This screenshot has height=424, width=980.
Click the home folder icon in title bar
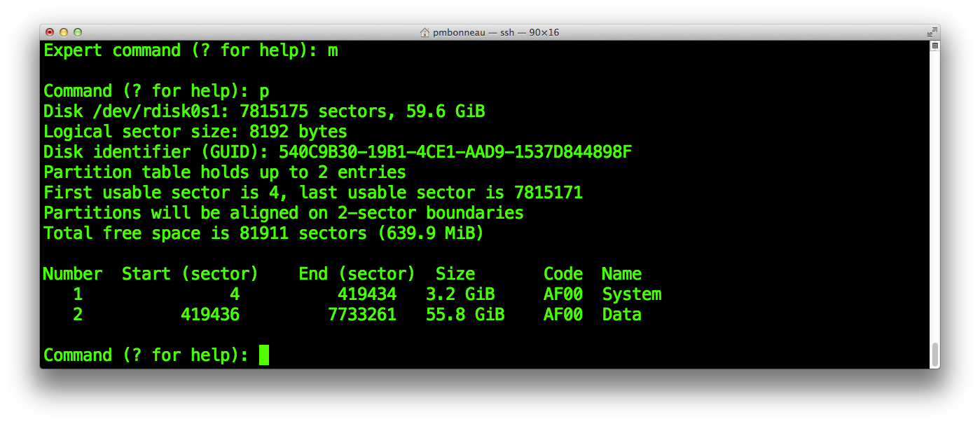coord(425,32)
